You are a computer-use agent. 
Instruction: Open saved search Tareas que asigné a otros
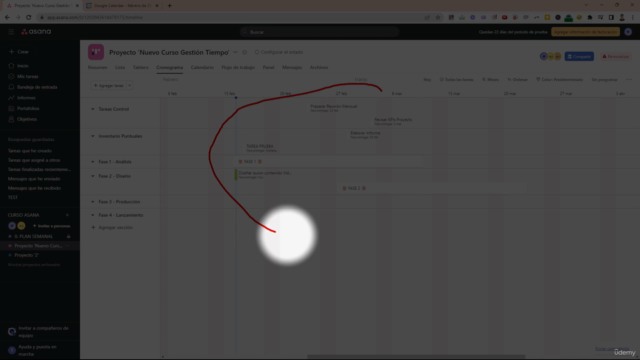click(x=34, y=160)
